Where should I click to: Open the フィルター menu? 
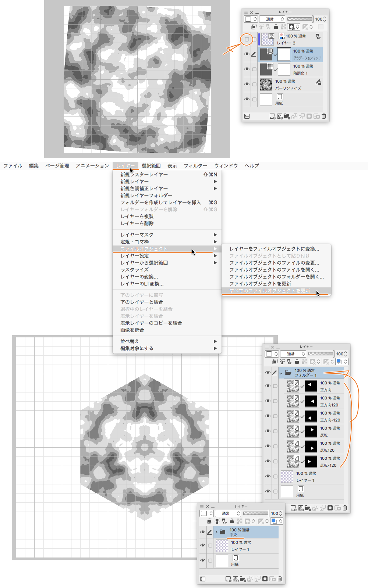[195, 166]
